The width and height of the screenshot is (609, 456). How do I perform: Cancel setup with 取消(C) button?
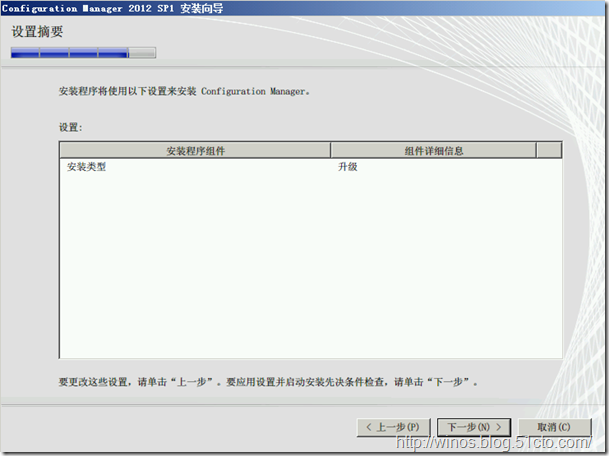(554, 427)
